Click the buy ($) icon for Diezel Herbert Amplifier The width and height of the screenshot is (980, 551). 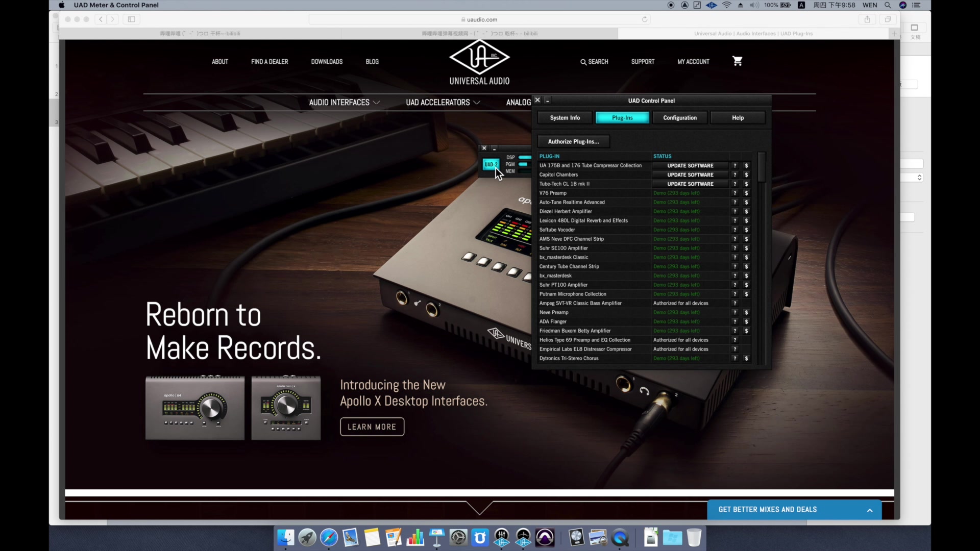(x=746, y=212)
